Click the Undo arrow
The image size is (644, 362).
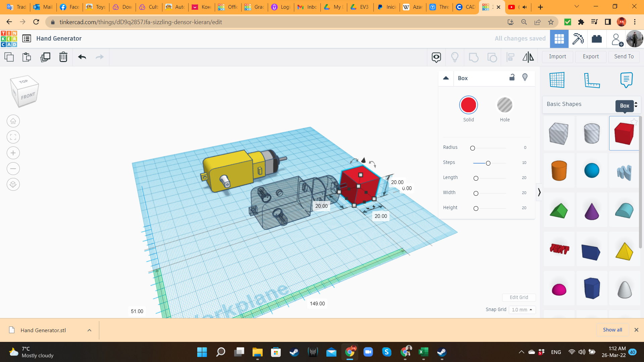pos(82,57)
